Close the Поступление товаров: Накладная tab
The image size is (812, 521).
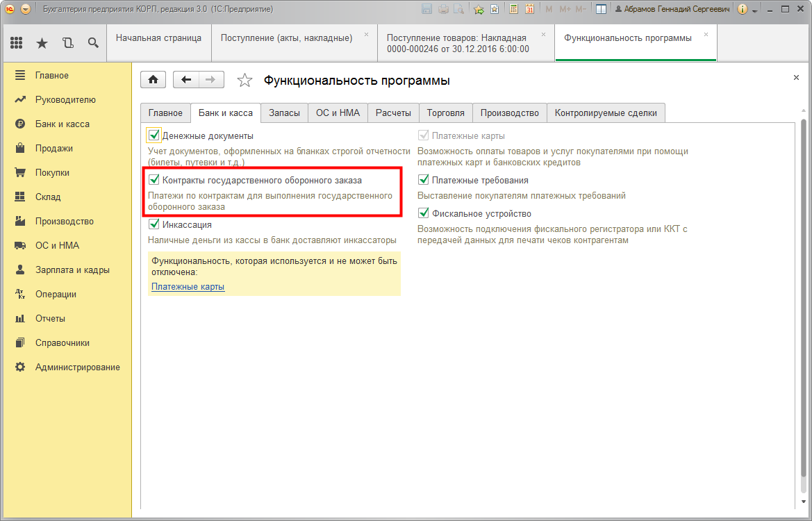pyautogui.click(x=543, y=34)
